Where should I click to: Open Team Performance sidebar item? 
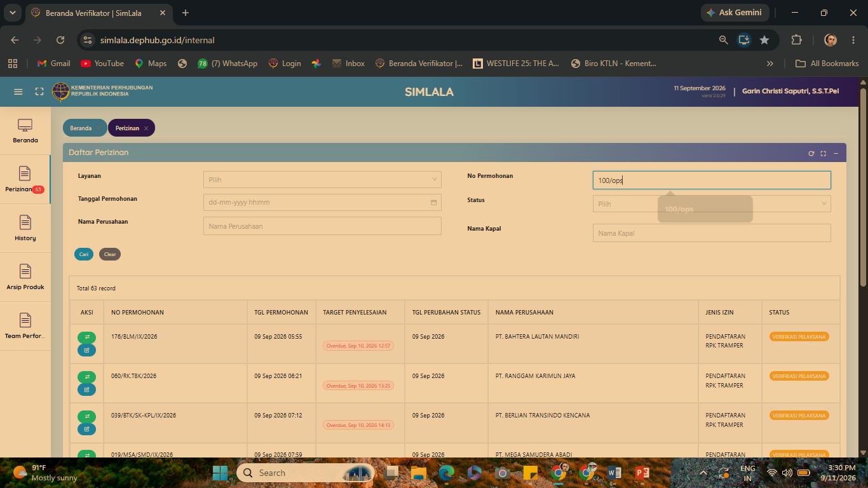(25, 326)
